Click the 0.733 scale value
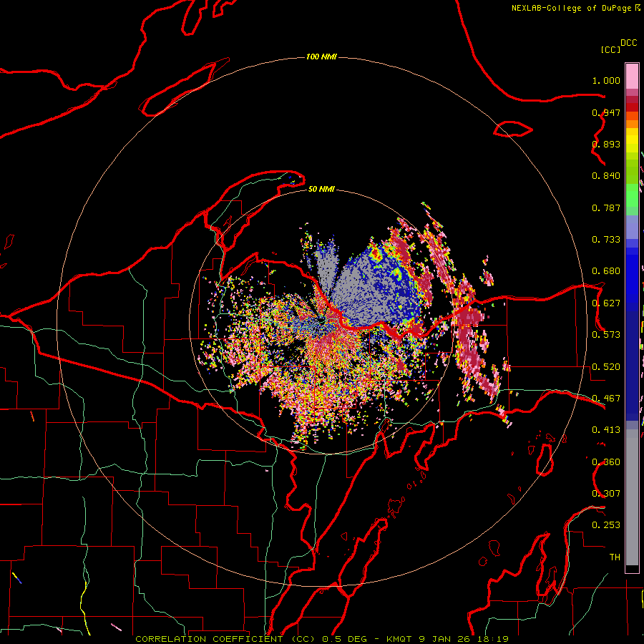Viewport: 644px width, 644px height. (606, 240)
